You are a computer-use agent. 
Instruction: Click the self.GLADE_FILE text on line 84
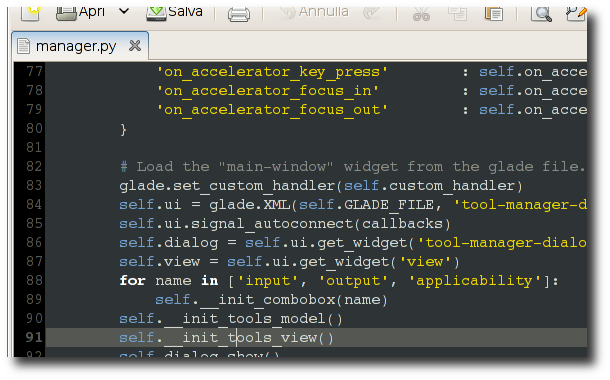366,205
